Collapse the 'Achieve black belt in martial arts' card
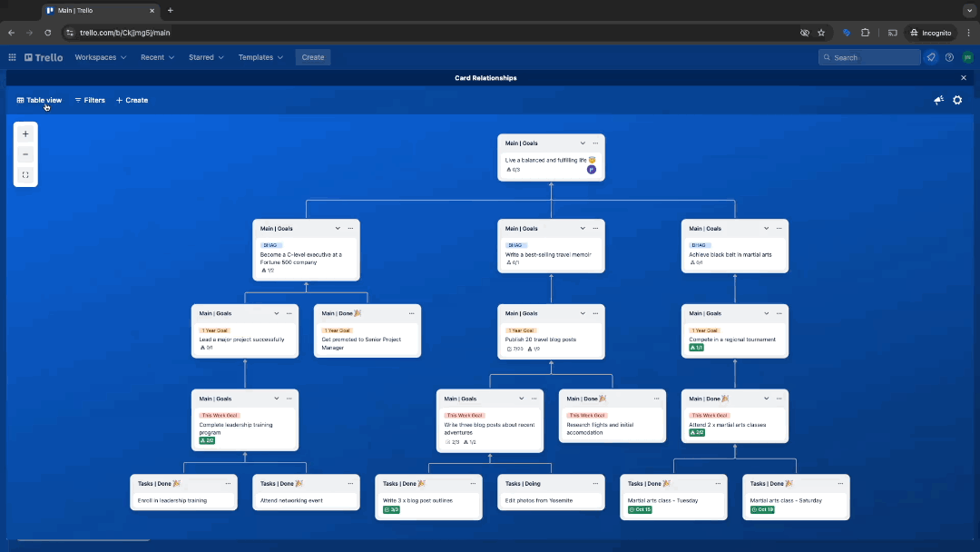 coord(767,228)
